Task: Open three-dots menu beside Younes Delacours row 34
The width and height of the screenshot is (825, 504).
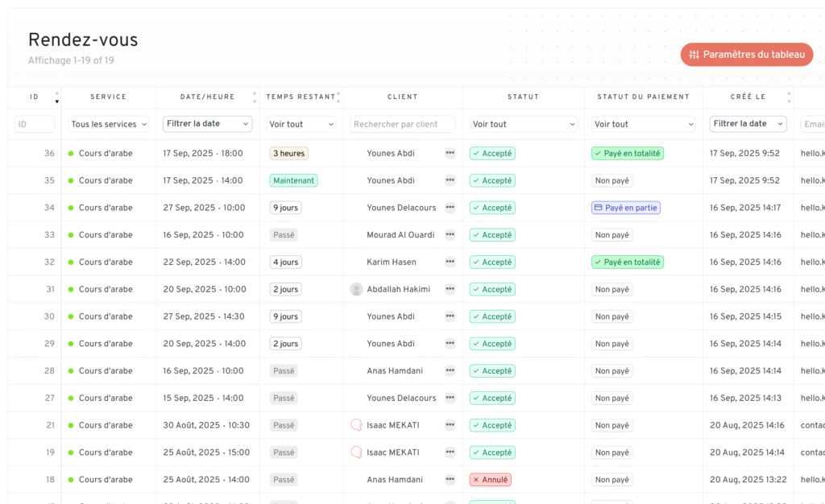Action: [450, 208]
